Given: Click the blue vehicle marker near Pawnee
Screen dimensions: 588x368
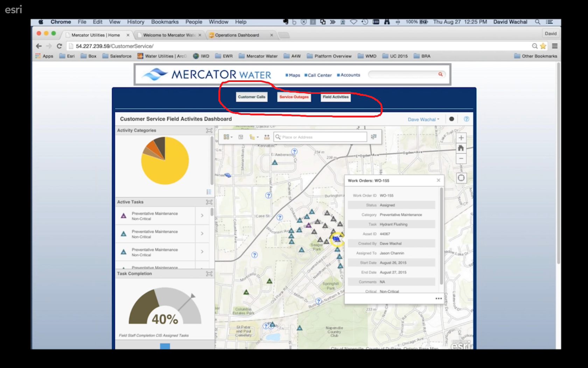Looking at the screenshot, I should pyautogui.click(x=228, y=175).
